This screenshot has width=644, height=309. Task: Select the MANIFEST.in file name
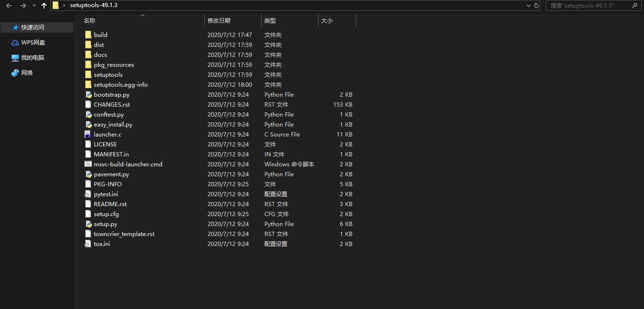tap(111, 154)
